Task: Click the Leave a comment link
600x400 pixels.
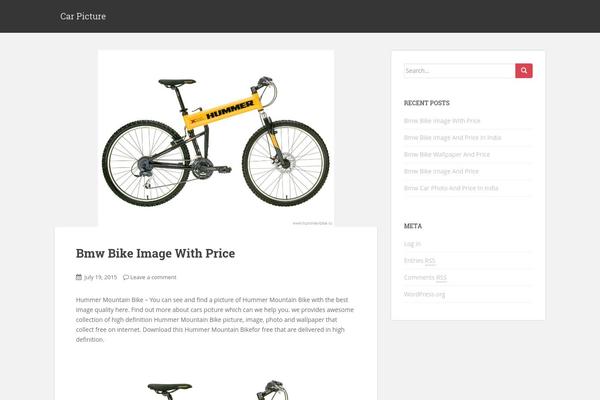Action: 153,277
